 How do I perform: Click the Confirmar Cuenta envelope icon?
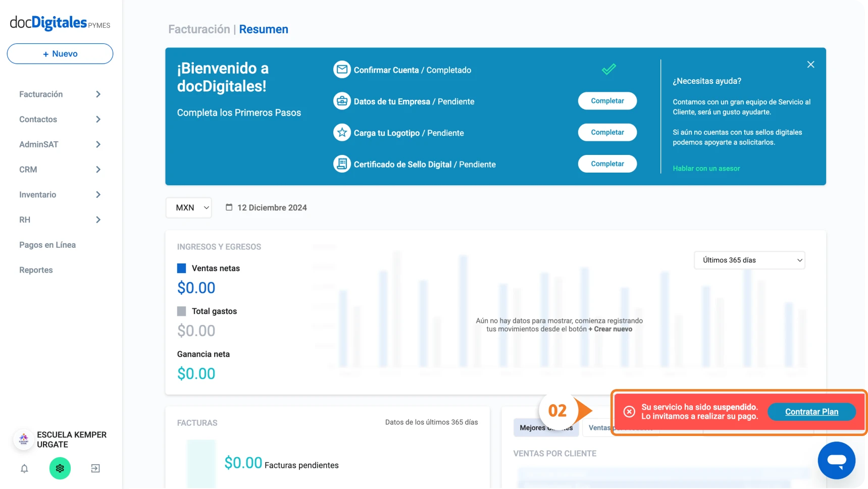pyautogui.click(x=342, y=70)
